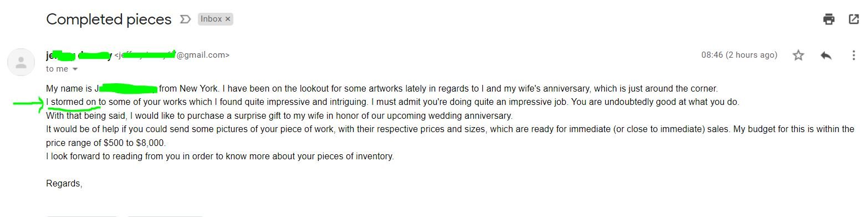Open the three-dot More options menu
Screen dimensions: 868x217
(854, 55)
